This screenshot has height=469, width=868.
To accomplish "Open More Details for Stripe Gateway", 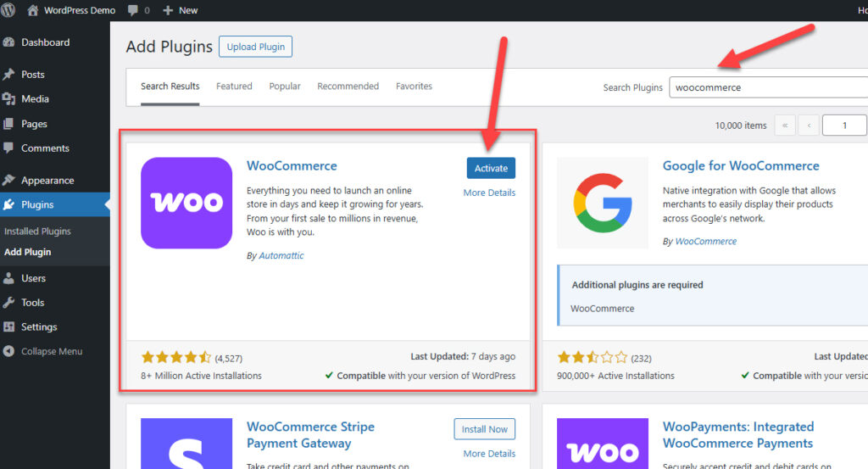I will click(x=489, y=454).
